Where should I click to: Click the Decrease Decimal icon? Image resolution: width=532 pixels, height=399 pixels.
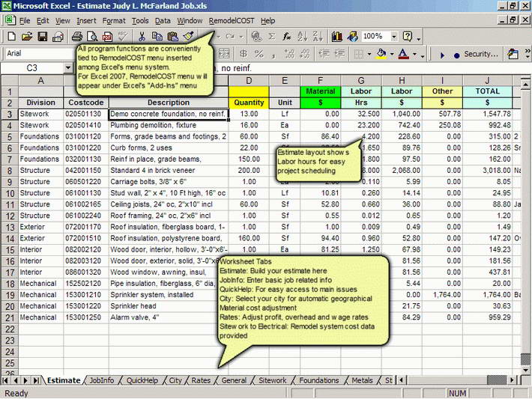305,54
